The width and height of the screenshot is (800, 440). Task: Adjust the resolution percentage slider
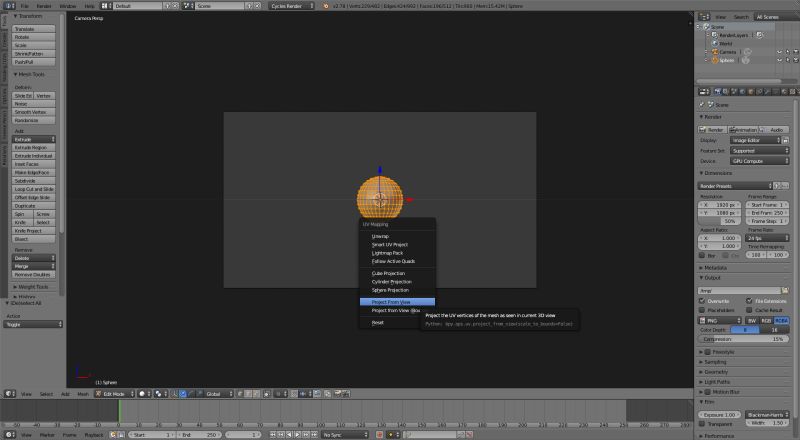(719, 221)
